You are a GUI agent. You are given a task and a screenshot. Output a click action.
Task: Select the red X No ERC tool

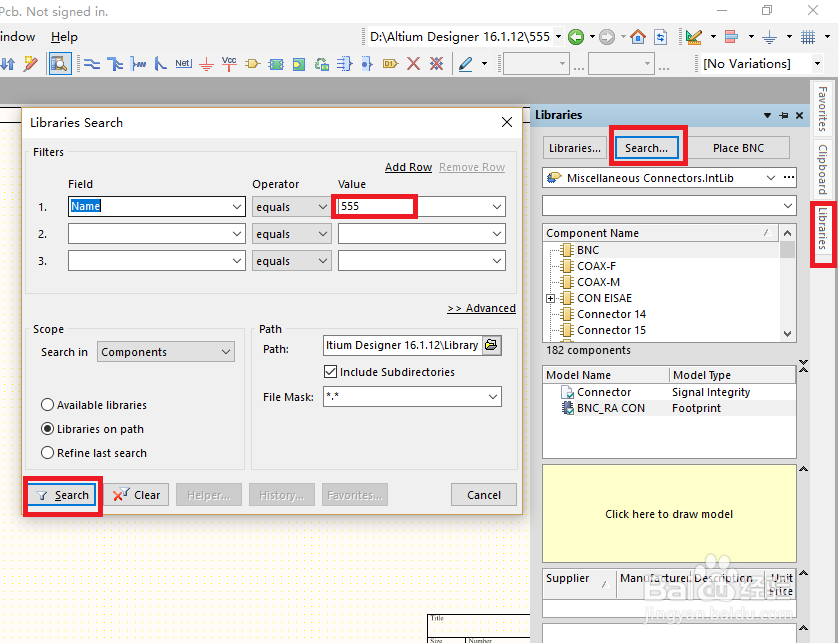pyautogui.click(x=413, y=65)
